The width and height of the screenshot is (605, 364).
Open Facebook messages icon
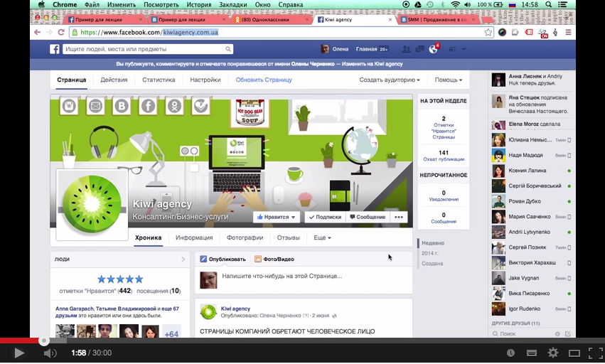[419, 49]
